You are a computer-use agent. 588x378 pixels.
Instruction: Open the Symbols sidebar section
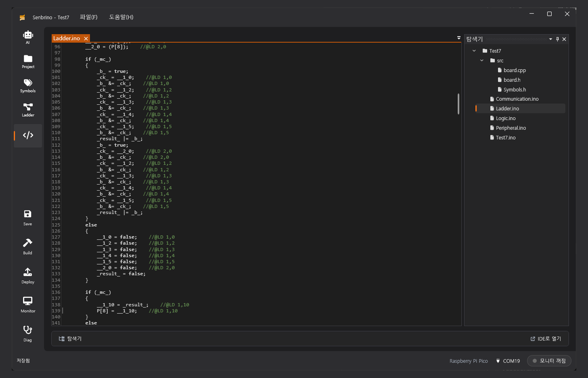click(x=28, y=86)
